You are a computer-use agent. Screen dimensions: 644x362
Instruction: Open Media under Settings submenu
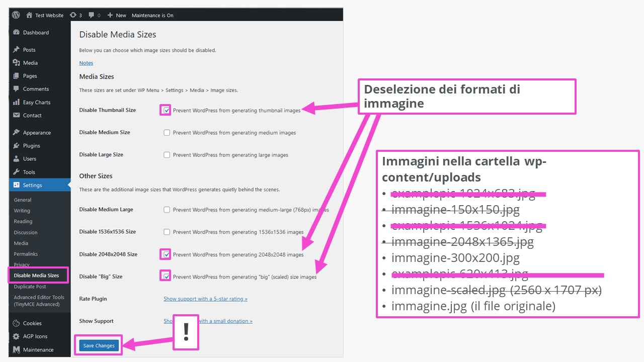(x=21, y=243)
